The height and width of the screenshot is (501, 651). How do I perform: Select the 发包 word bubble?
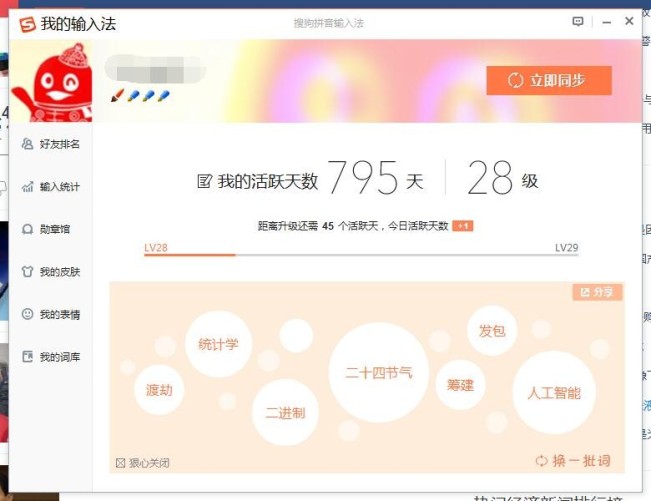492,331
